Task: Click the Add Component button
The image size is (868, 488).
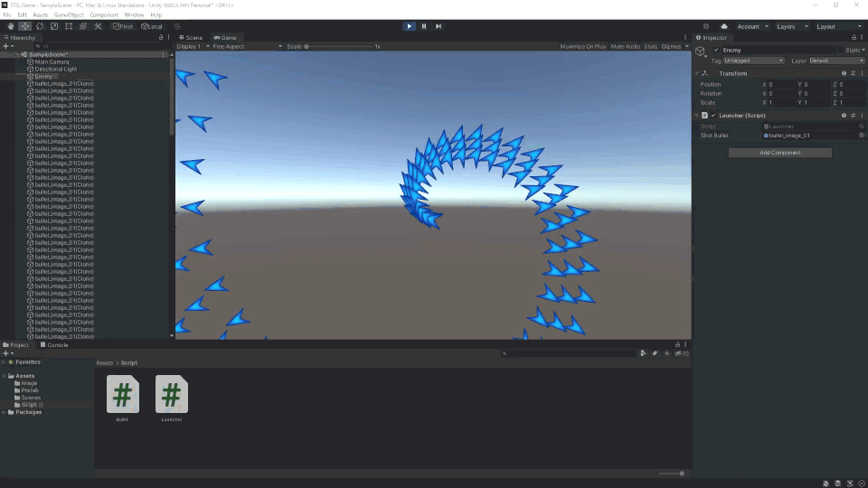Action: 780,153
